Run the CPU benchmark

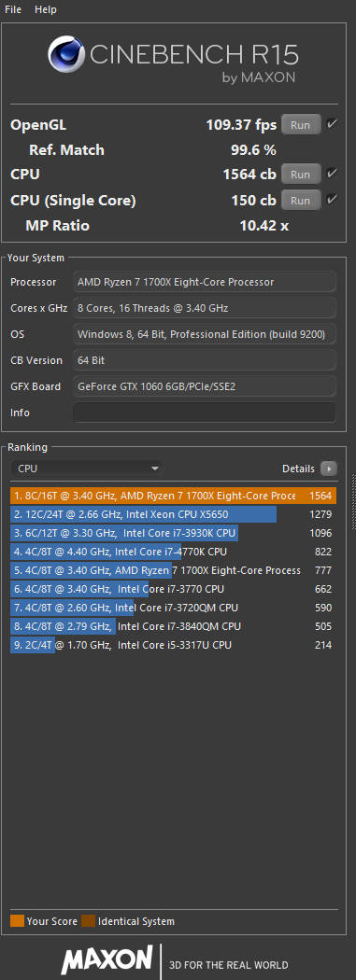click(301, 175)
